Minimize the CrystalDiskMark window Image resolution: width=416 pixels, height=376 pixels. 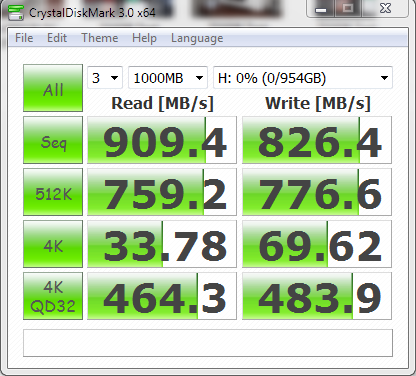click(321, 9)
